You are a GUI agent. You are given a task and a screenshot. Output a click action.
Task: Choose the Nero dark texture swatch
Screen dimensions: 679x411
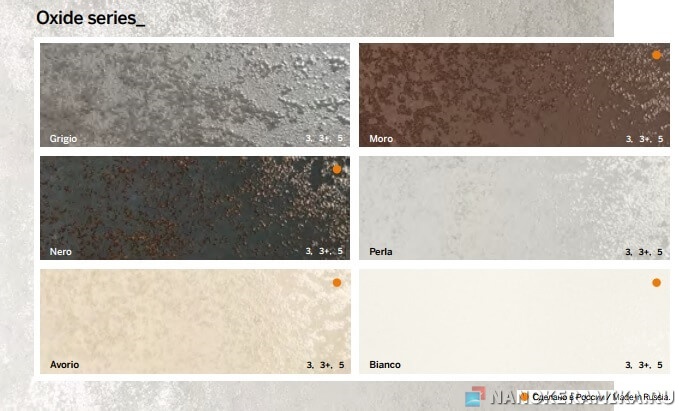point(195,205)
